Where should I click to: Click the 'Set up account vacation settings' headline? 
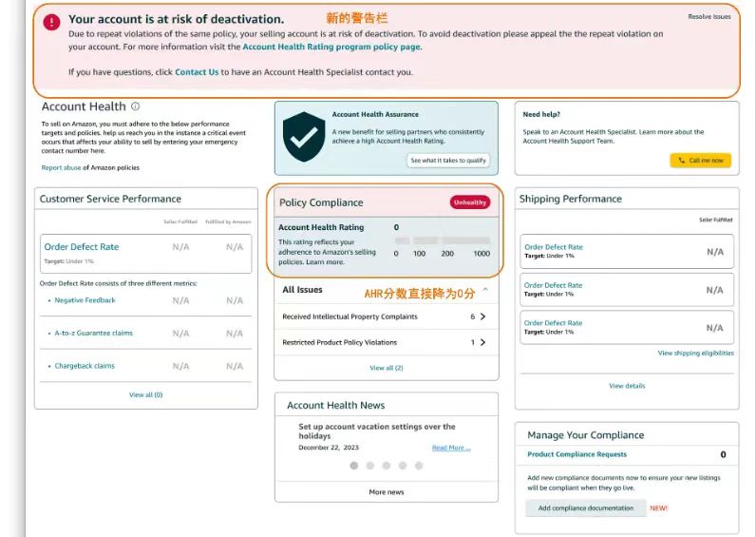376,431
